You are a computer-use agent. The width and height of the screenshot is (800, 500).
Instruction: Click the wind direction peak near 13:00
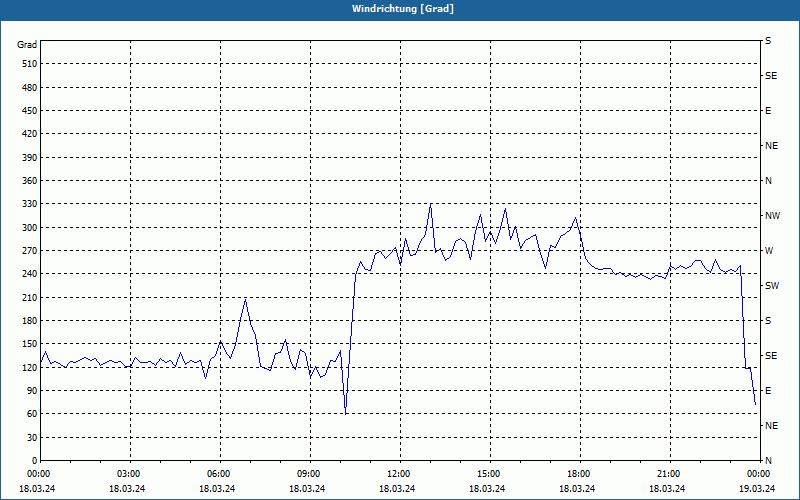click(431, 204)
